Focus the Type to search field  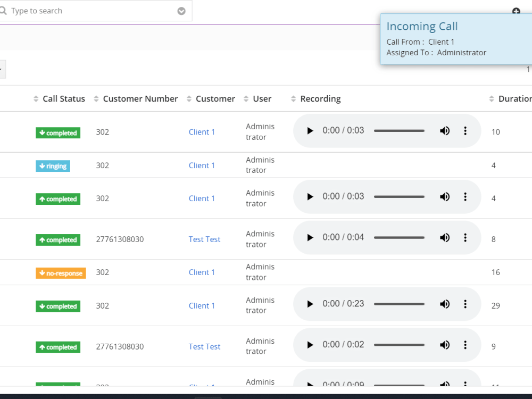pos(92,11)
